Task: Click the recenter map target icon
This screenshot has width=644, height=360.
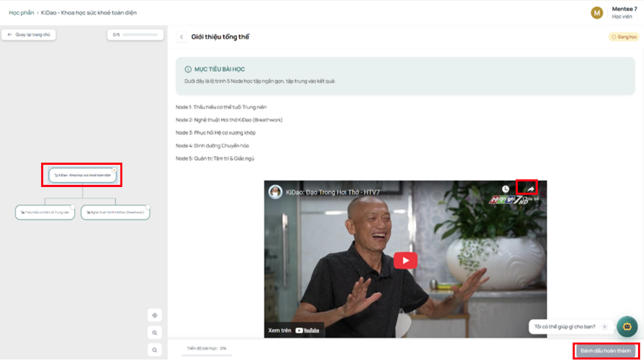Action: coord(155,315)
